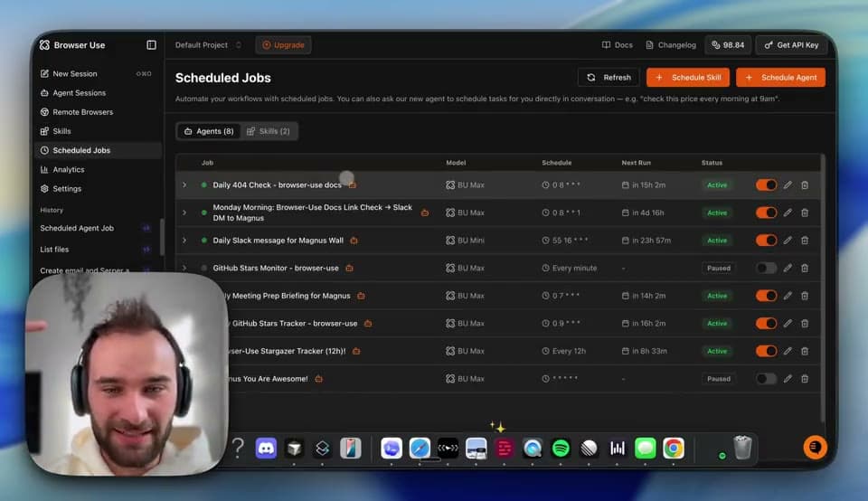Delete the Meeting Prep Briefing job
The height and width of the screenshot is (501, 868).
click(805, 296)
